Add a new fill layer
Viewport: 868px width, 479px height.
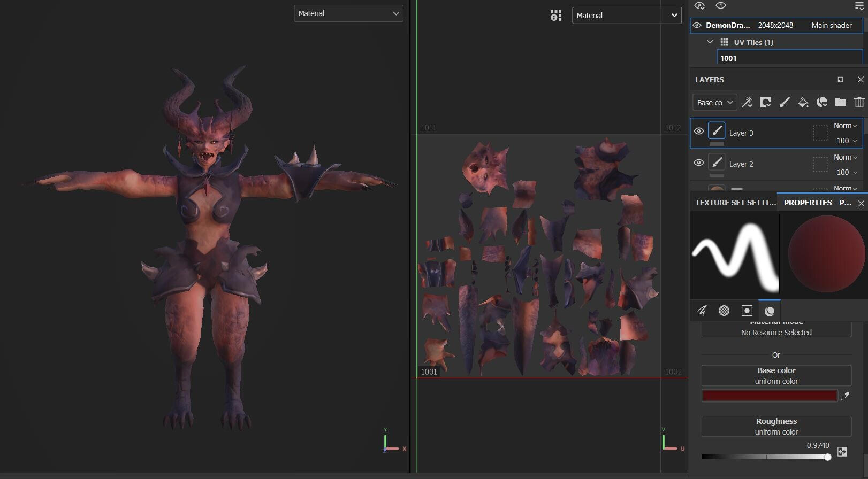pyautogui.click(x=803, y=102)
